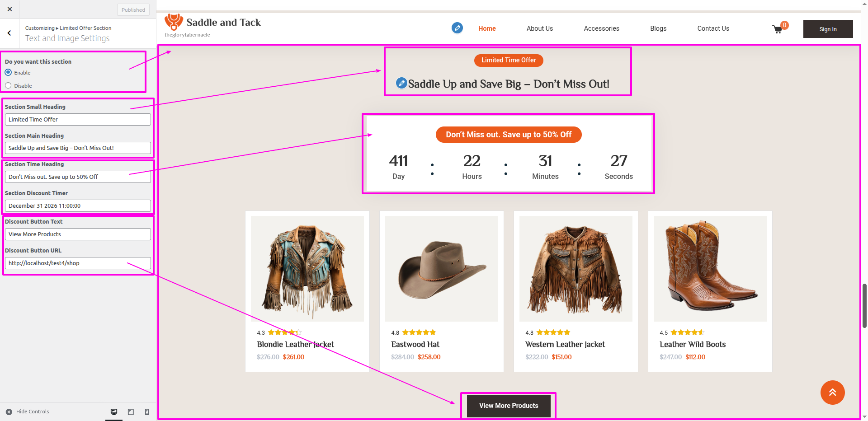The height and width of the screenshot is (421, 868).
Task: Open the shopping cart icon
Action: click(778, 29)
